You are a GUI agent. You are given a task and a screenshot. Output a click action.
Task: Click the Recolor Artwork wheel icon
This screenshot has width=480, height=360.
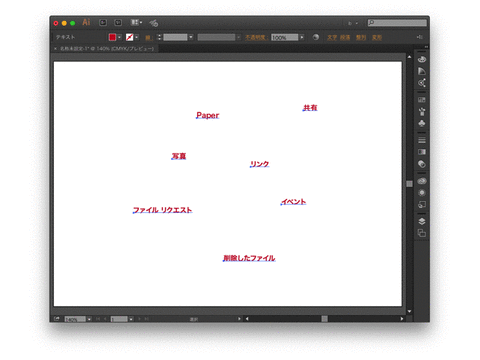tap(316, 37)
